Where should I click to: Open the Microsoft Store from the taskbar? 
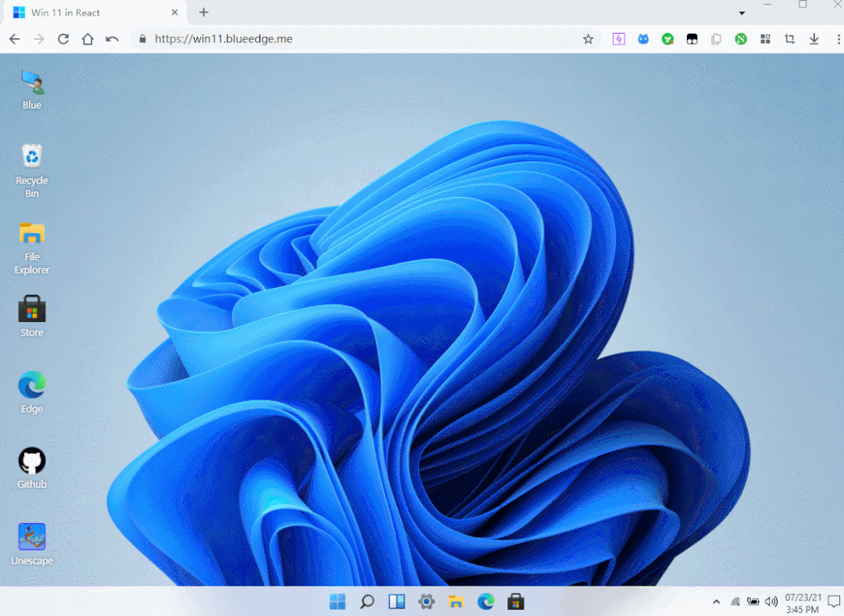(x=516, y=602)
